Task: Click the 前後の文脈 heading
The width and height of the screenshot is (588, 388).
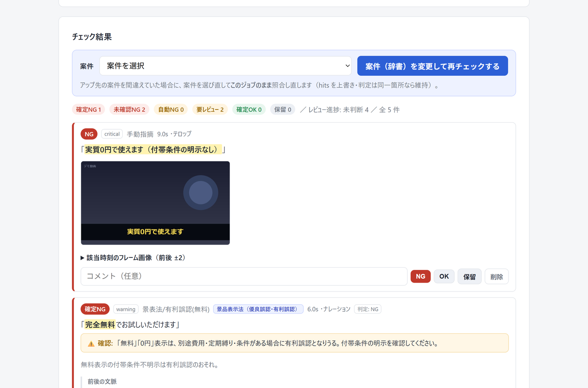Action: click(102, 382)
